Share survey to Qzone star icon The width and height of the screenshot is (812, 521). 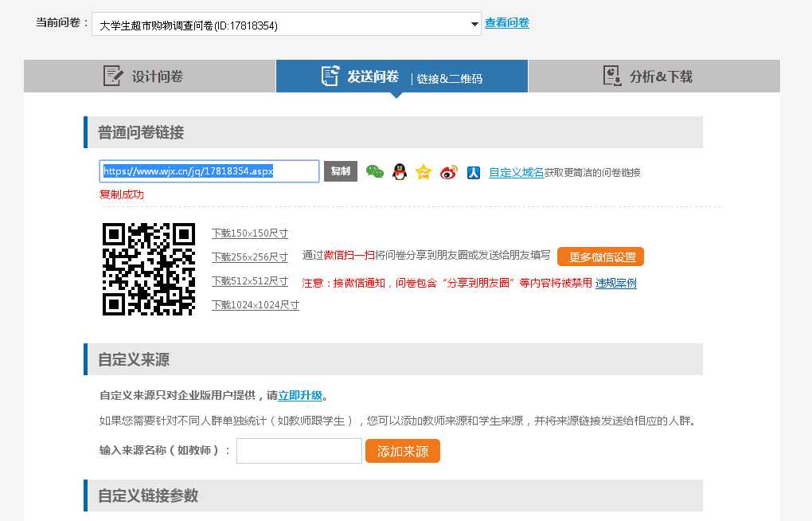point(424,171)
